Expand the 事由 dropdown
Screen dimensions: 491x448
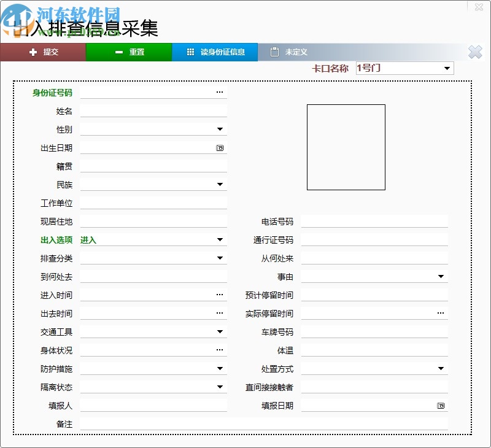440,276
